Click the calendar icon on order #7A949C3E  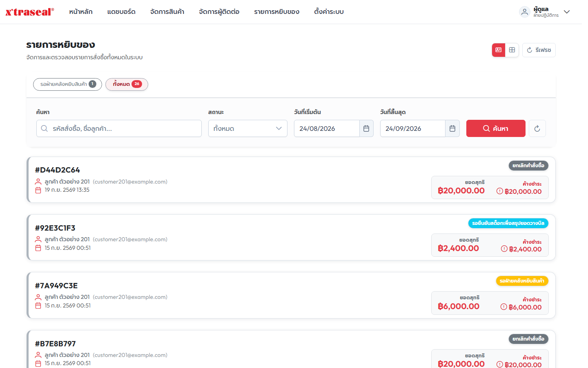pos(38,305)
